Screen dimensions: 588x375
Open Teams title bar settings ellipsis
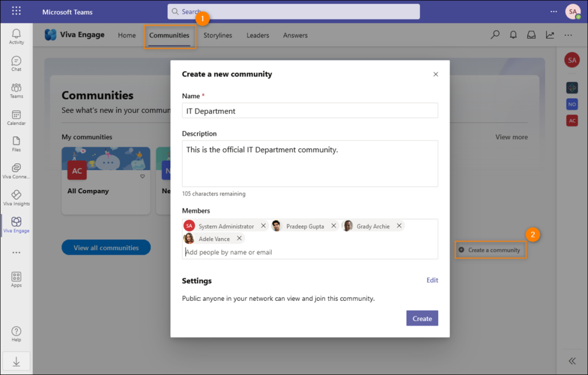point(554,11)
